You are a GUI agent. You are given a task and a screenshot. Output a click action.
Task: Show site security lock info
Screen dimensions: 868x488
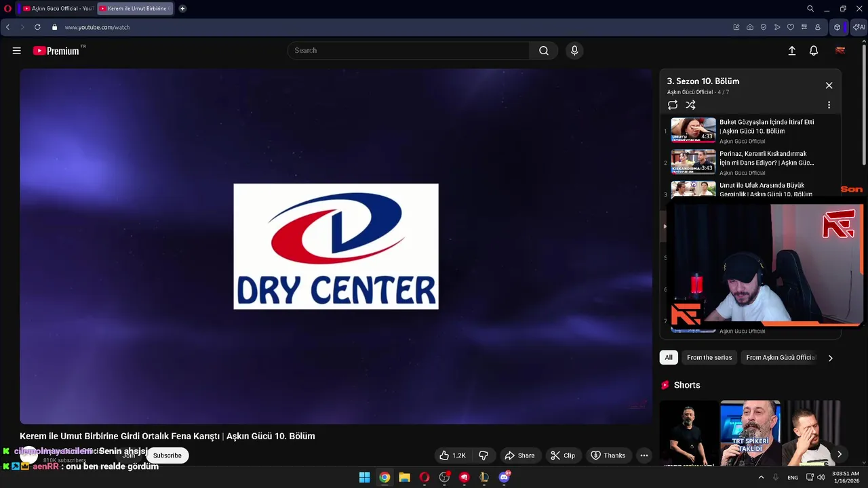pyautogui.click(x=55, y=27)
